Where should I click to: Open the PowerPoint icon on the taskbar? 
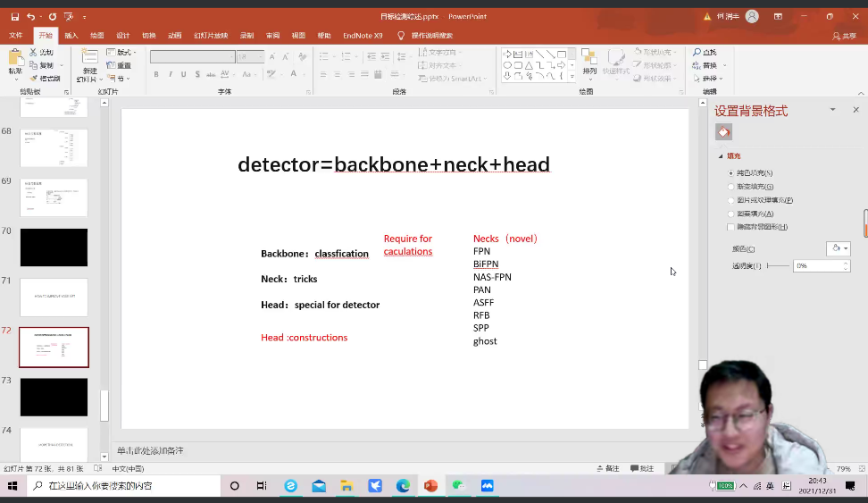point(430,486)
